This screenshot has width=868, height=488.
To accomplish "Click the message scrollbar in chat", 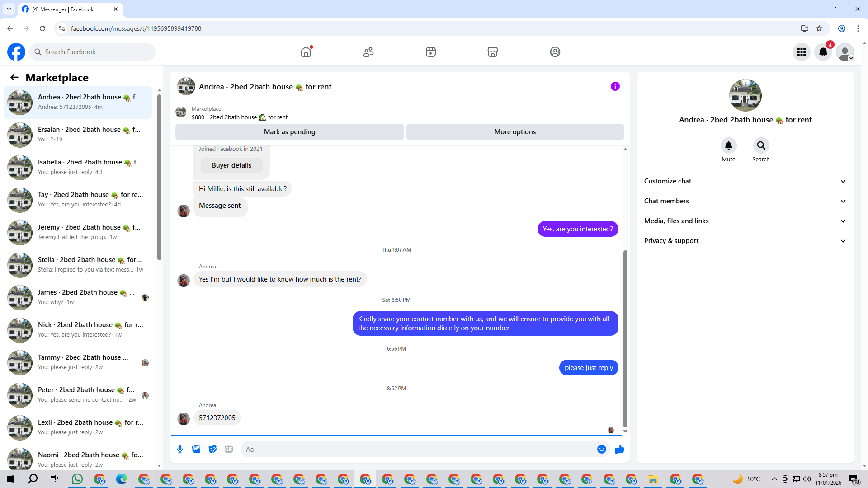I will [x=625, y=338].
